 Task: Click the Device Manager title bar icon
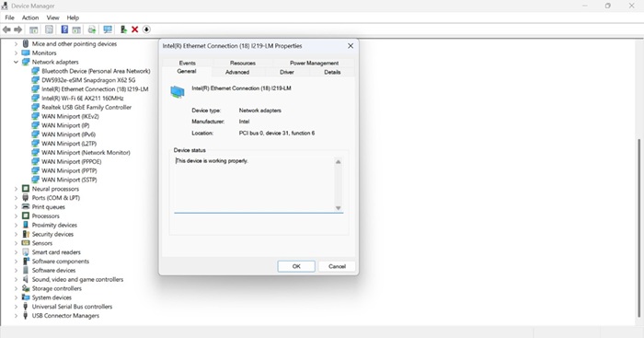click(x=5, y=6)
